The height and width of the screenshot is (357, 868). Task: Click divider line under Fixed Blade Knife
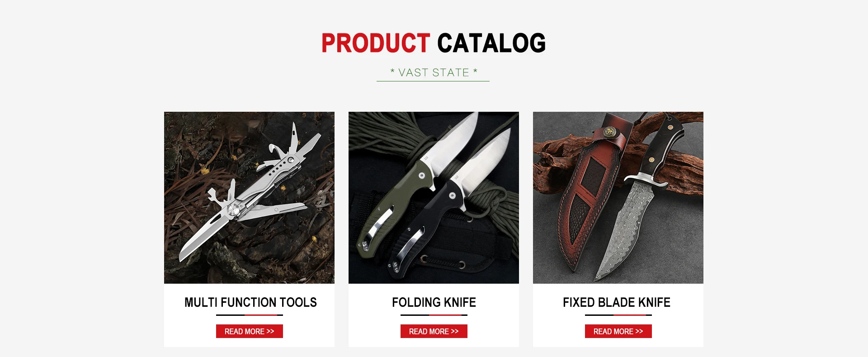pos(618,315)
